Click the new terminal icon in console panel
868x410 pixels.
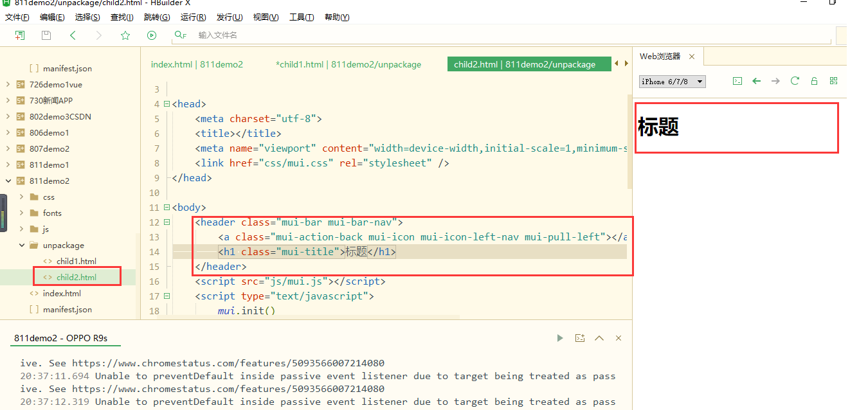[580, 338]
